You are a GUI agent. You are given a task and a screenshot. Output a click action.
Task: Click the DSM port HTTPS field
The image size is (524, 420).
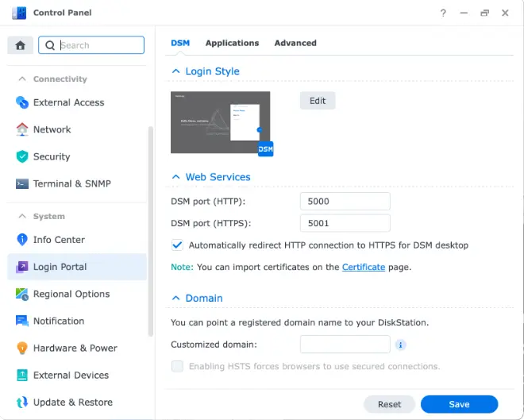[x=345, y=223]
